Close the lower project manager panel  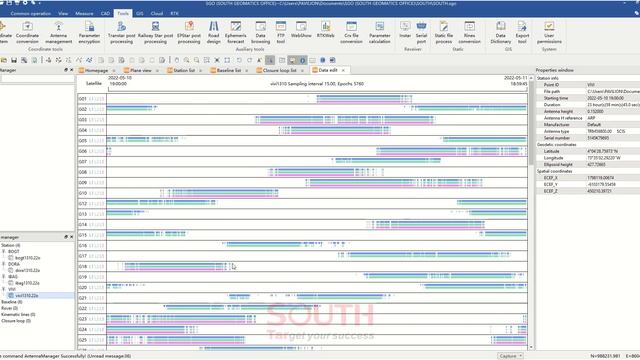71,237
